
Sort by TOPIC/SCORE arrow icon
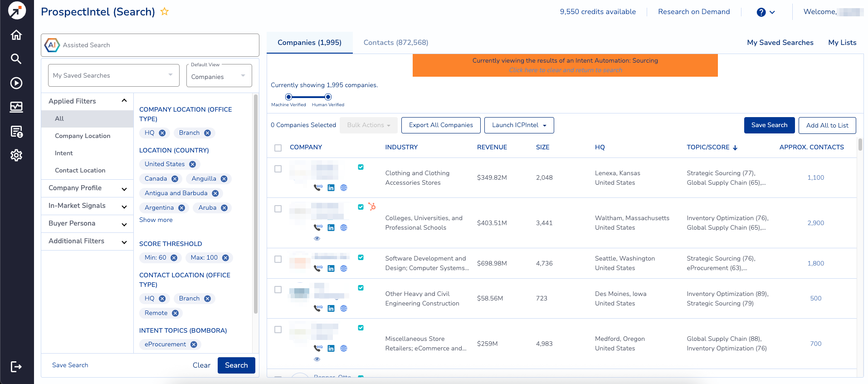pos(735,148)
